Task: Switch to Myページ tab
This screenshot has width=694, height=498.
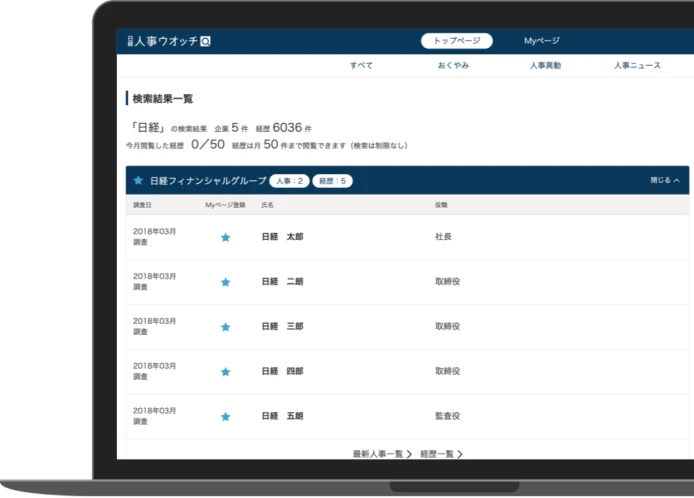Action: (x=542, y=41)
